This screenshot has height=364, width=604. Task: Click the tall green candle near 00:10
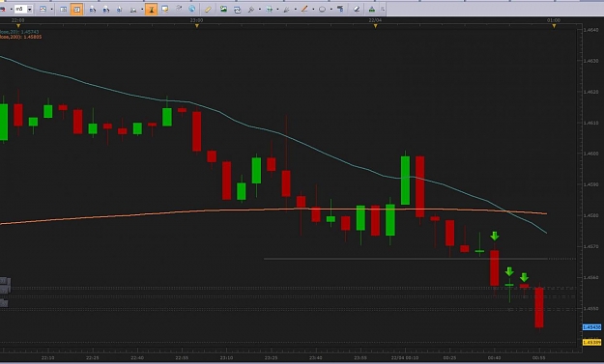pyautogui.click(x=405, y=181)
